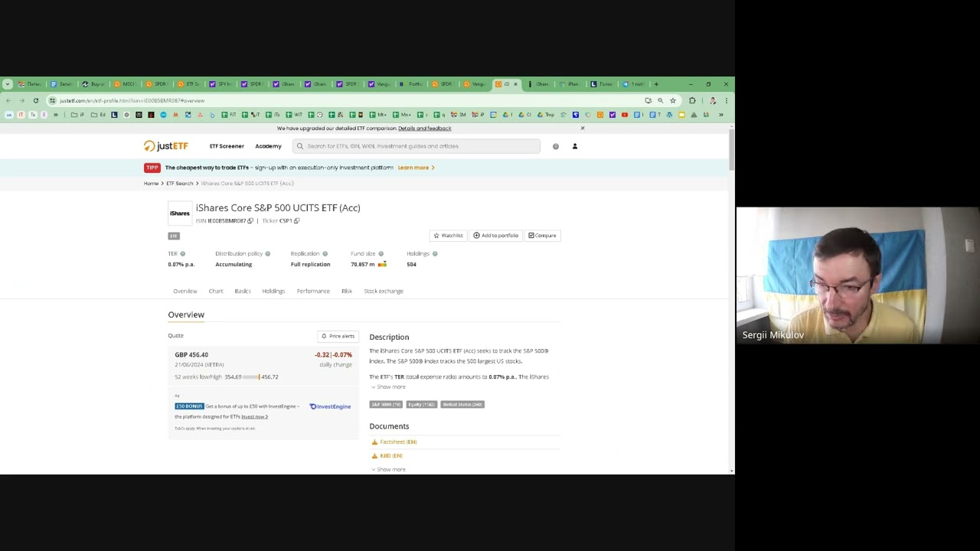Focus the ETF search input field
This screenshot has width=980, height=551.
[416, 146]
